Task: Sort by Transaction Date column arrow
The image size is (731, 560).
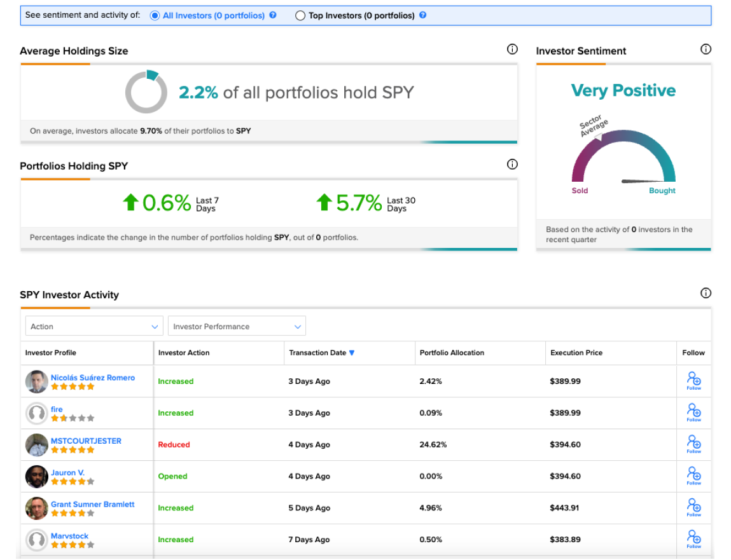Action: 352,353
